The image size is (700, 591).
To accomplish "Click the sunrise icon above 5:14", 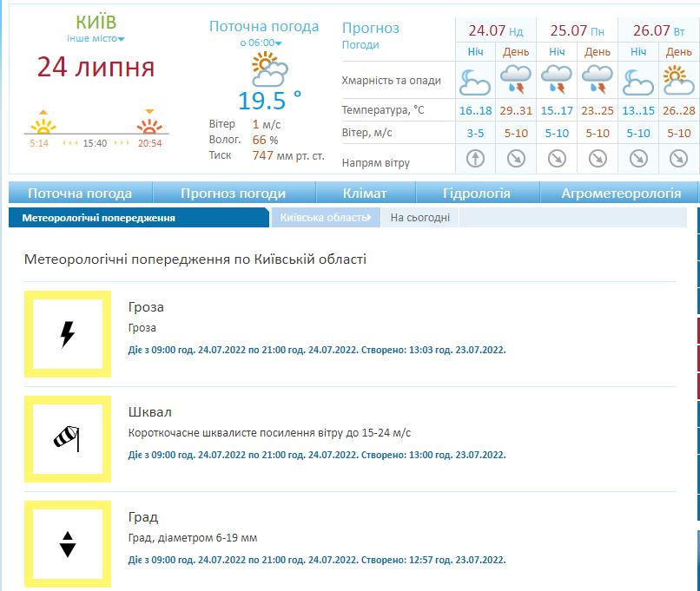I will pos(39,122).
